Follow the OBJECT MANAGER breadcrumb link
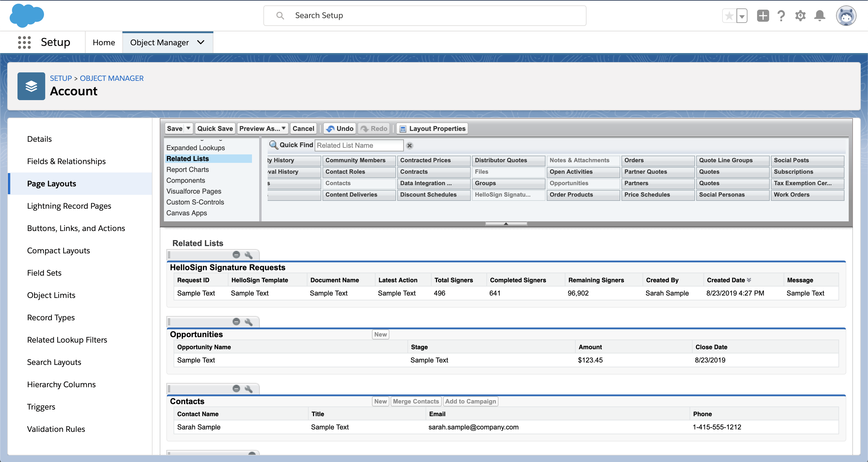Screen dimensions: 868x462 coord(112,78)
